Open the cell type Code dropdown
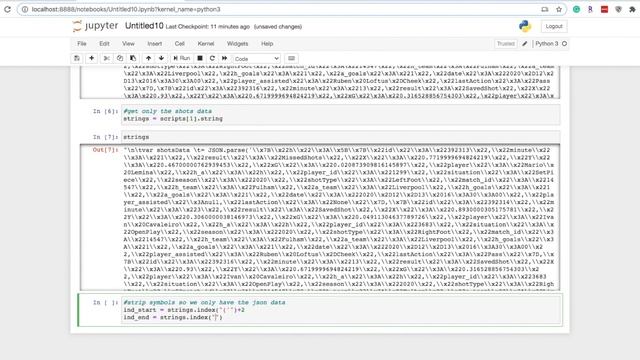640x360 pixels. coord(257,59)
